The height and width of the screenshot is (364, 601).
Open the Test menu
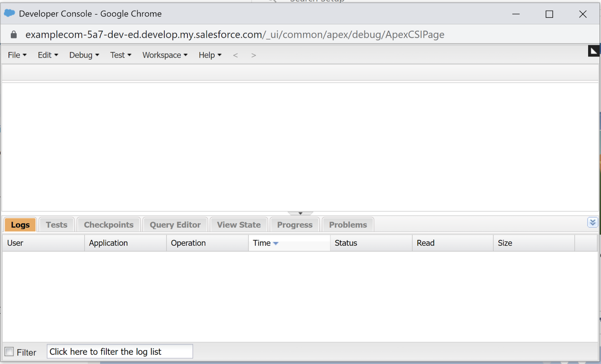click(121, 55)
